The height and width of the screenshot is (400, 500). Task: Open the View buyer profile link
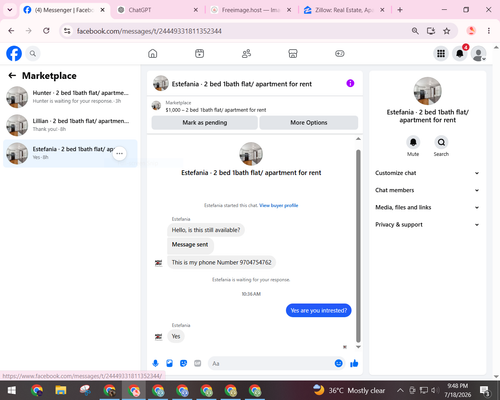[279, 205]
